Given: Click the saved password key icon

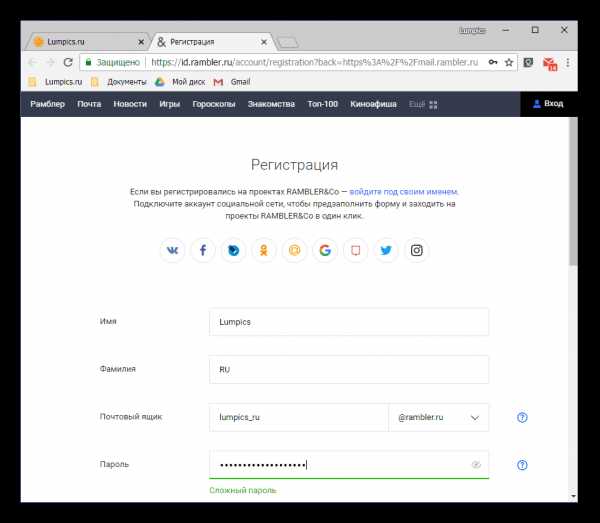Looking at the screenshot, I should (x=493, y=62).
